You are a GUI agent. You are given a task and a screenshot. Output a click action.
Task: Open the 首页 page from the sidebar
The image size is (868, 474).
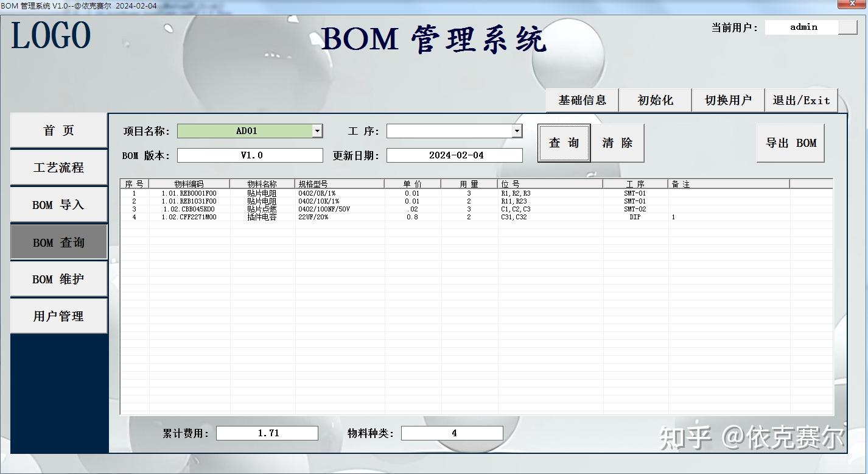click(x=58, y=130)
